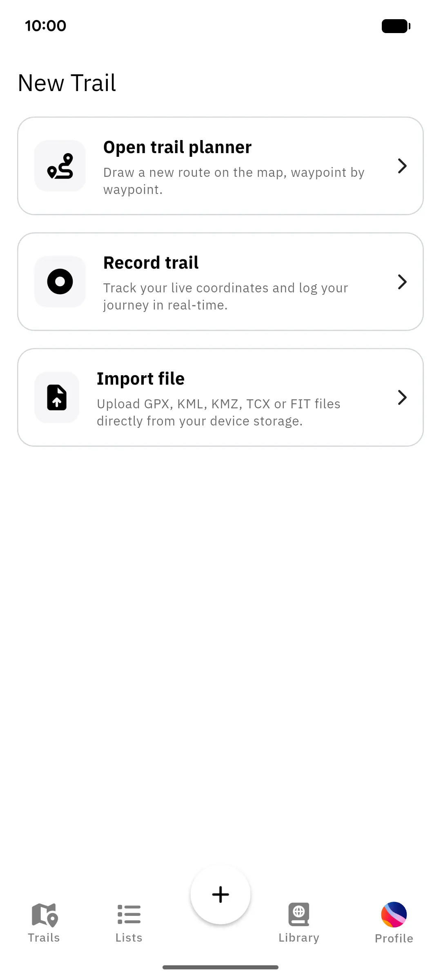Tap the plus add button
The image size is (441, 980).
(220, 894)
